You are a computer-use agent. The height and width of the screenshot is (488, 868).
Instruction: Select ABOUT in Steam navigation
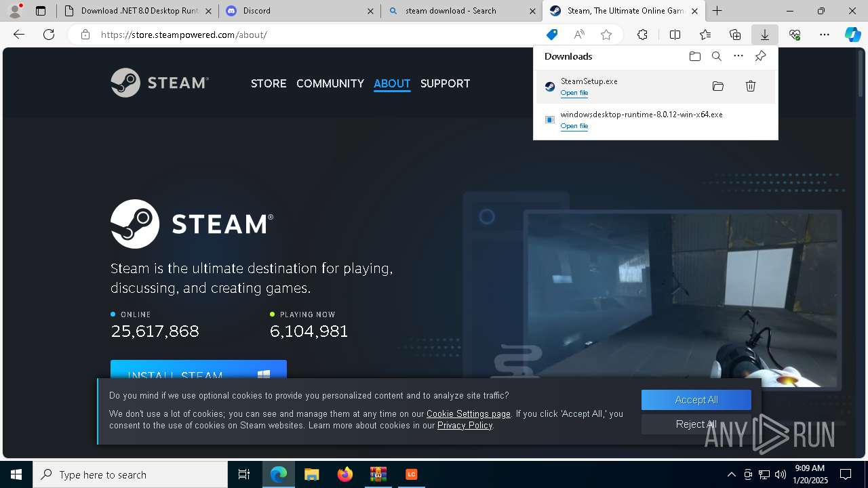tap(392, 83)
